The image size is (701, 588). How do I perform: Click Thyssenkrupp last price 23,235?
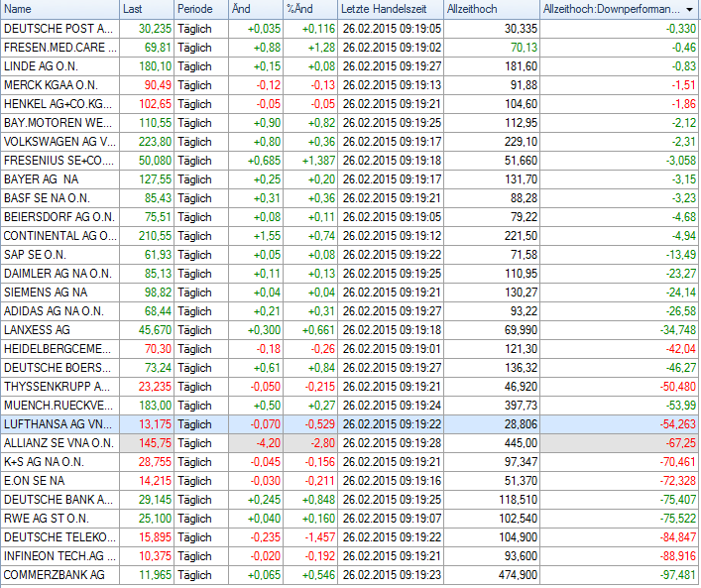pos(155,386)
